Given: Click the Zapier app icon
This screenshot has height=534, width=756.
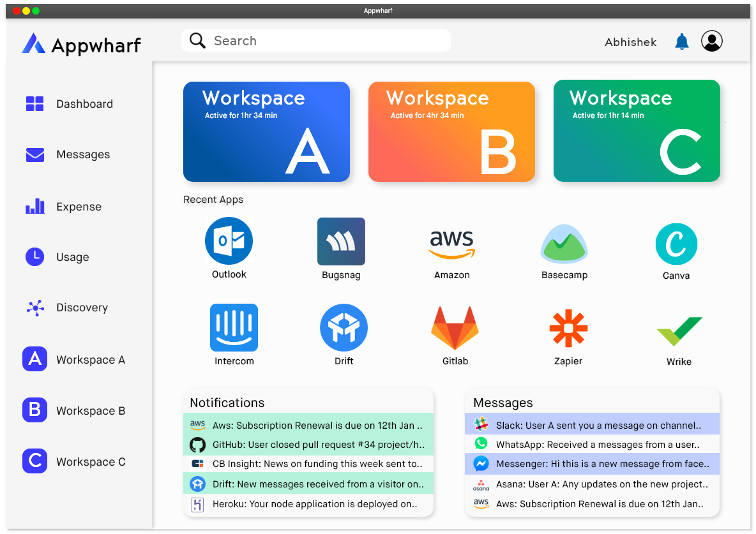Looking at the screenshot, I should click(x=568, y=329).
